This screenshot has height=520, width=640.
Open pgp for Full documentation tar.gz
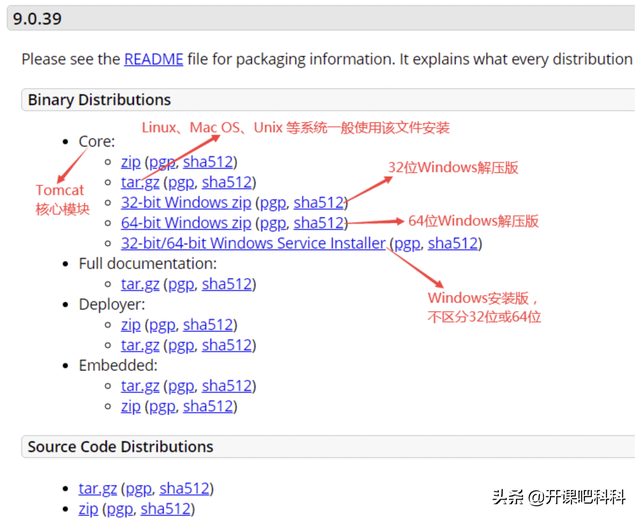pos(181,284)
